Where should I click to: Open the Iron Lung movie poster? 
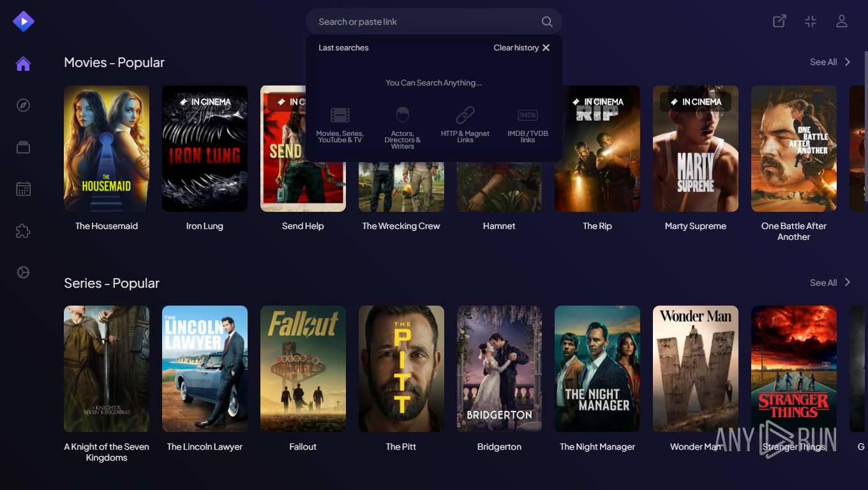point(205,149)
